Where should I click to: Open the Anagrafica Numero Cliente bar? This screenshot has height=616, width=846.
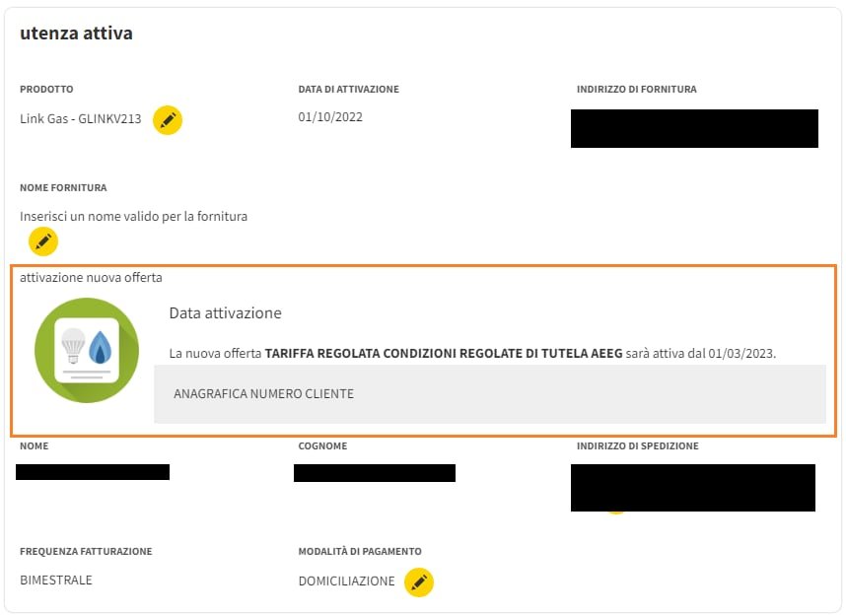point(489,394)
